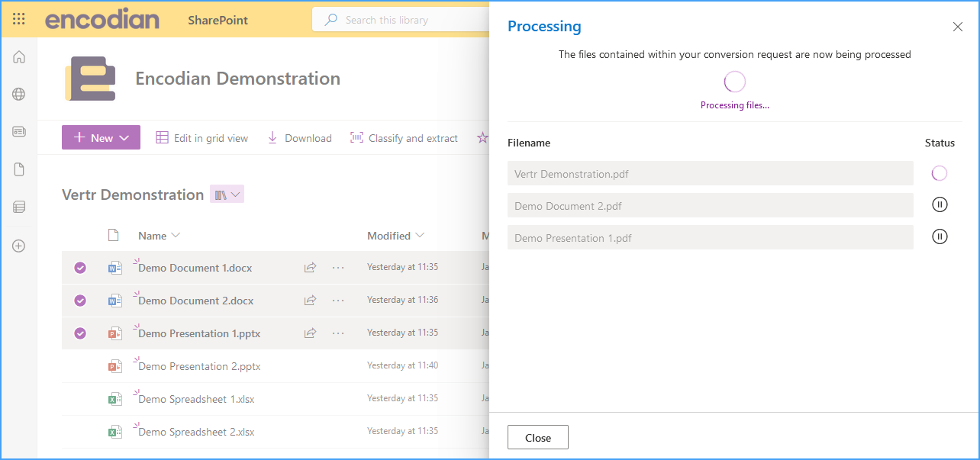Click the Search this library box
The image size is (980, 460).
401,20
